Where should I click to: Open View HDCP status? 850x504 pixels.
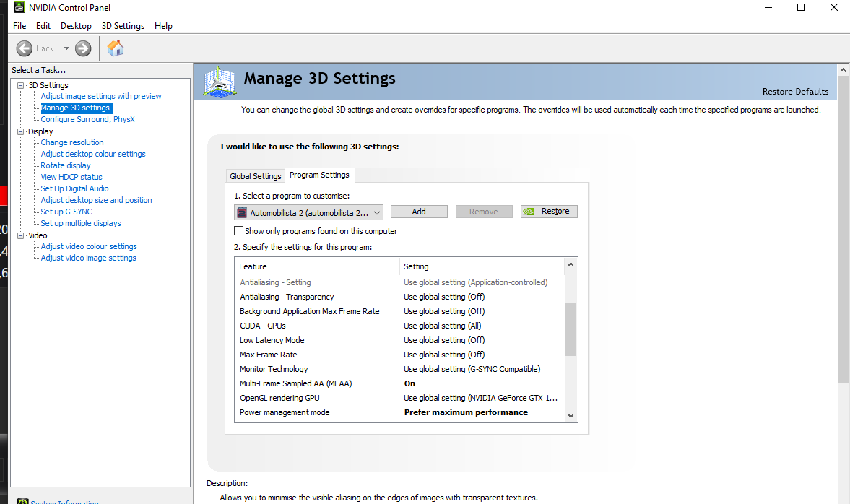tap(71, 177)
